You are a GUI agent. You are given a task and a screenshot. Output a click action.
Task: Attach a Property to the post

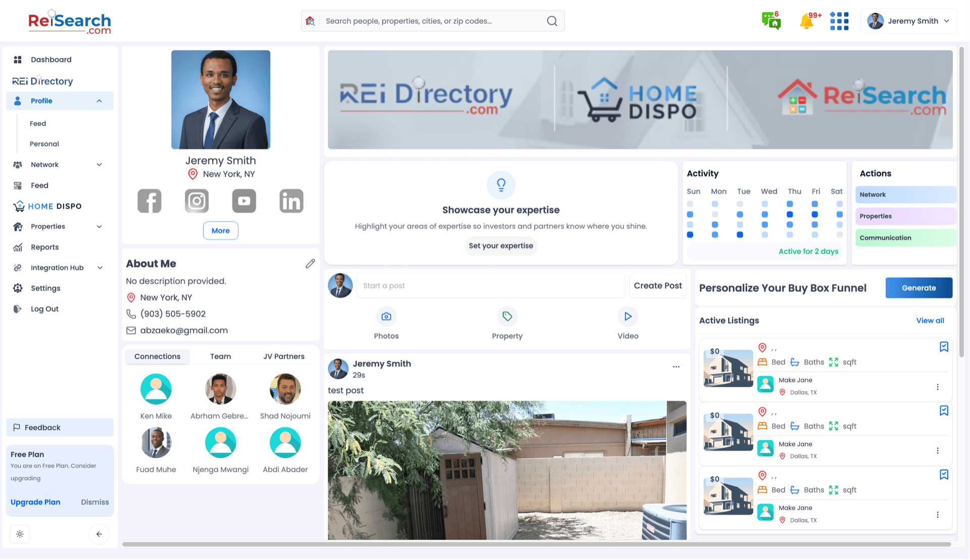point(507,324)
